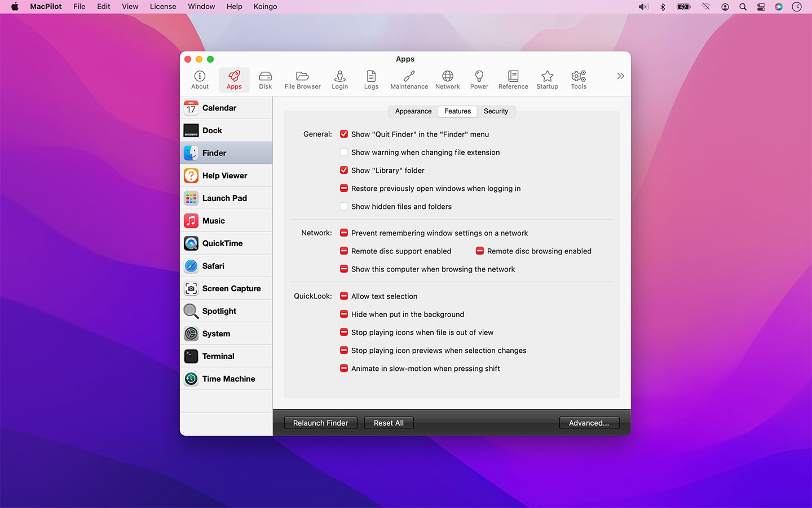Open the Logs section
The width and height of the screenshot is (812, 508).
click(x=371, y=80)
